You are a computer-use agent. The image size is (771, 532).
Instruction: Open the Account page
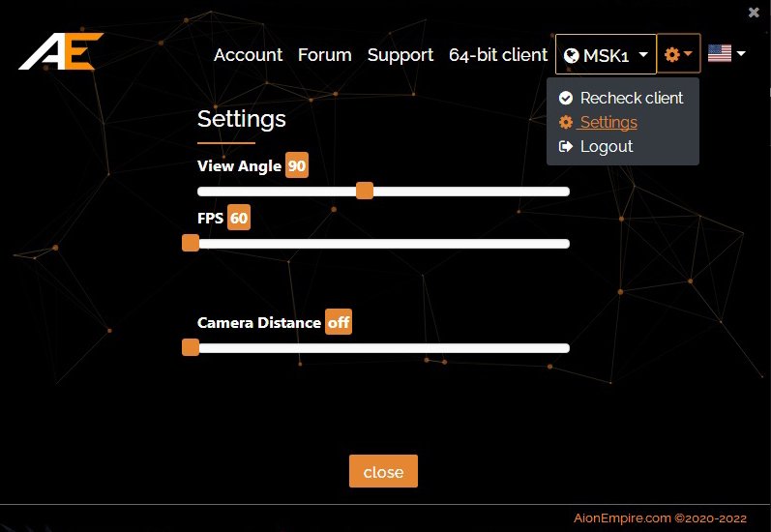point(248,55)
